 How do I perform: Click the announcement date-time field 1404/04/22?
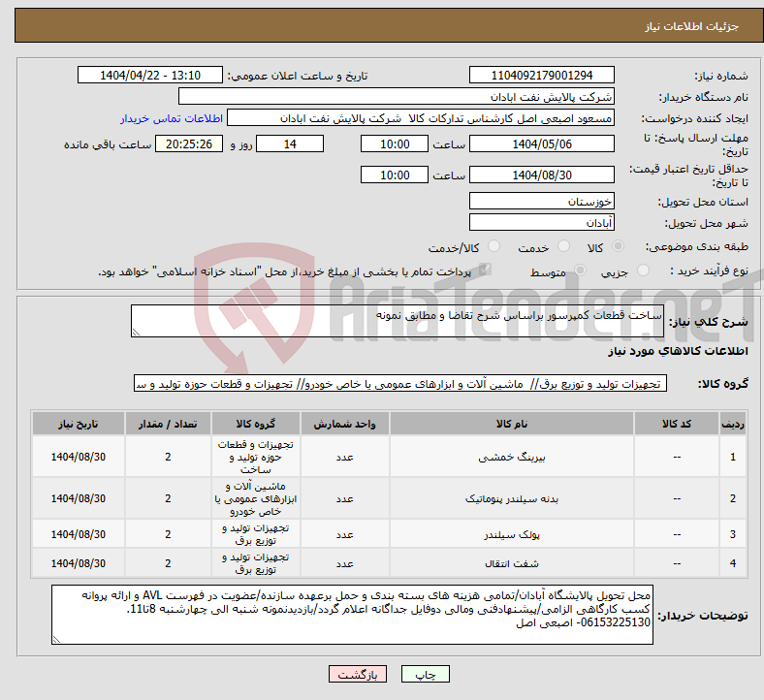[x=150, y=76]
